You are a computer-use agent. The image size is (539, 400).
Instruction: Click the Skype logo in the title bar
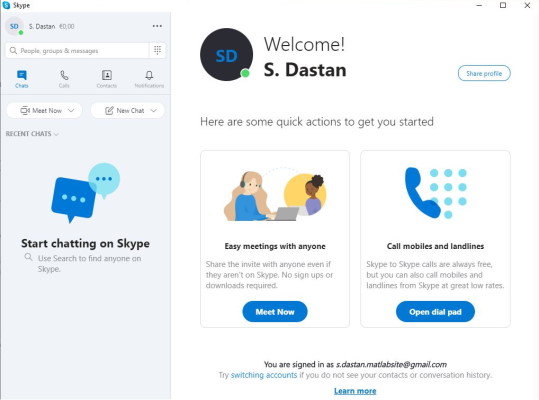pos(6,5)
